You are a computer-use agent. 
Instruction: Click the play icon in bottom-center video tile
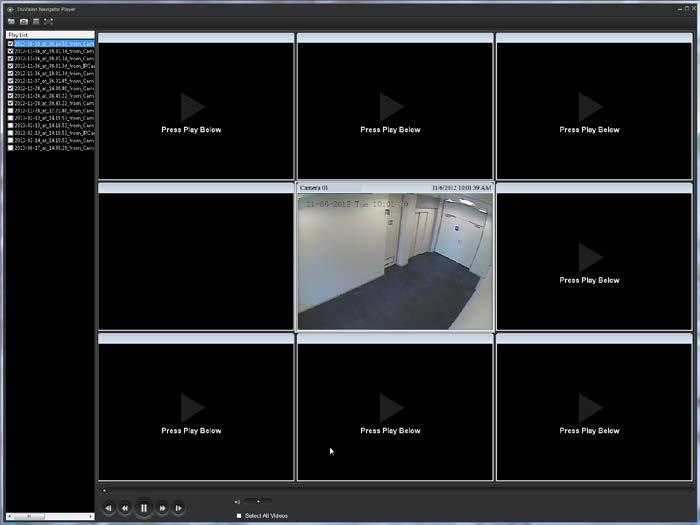(x=392, y=408)
